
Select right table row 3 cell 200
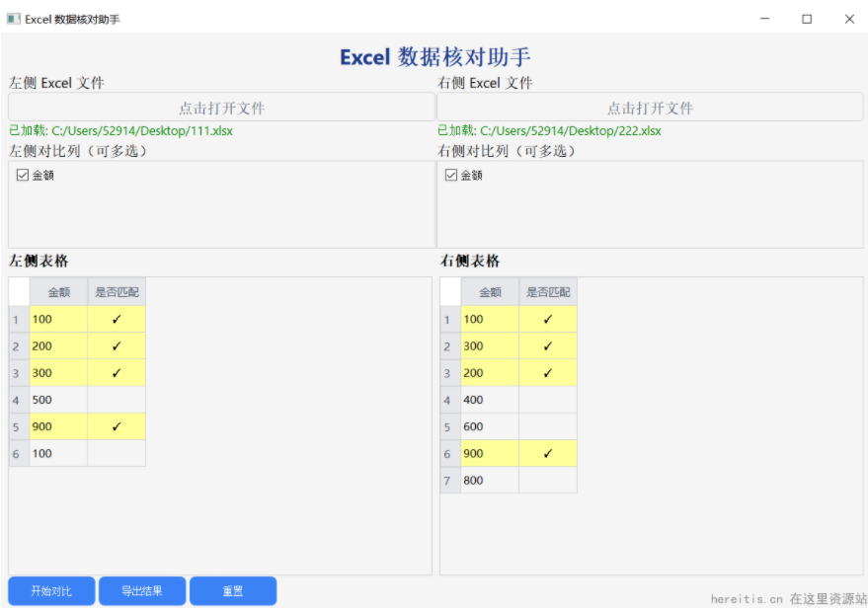(490, 373)
